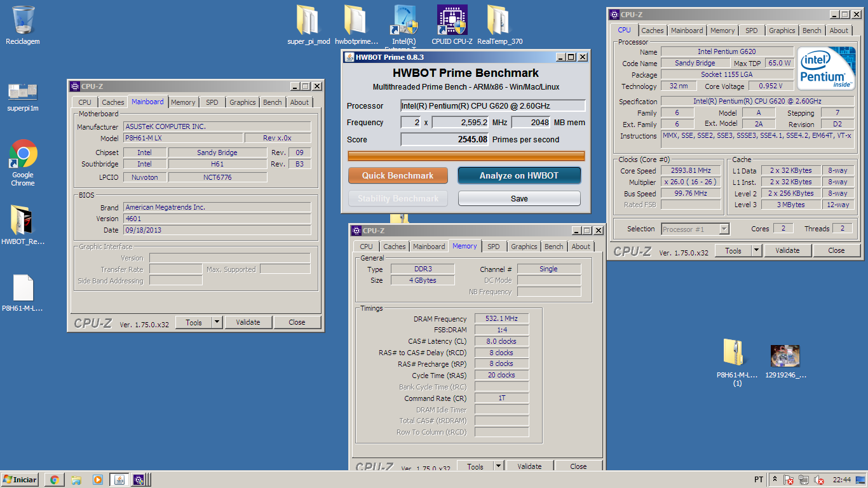Viewport: 868px width, 488px height.
Task: Open Tools dropdown arrow in right CPU-Z window
Action: 756,250
